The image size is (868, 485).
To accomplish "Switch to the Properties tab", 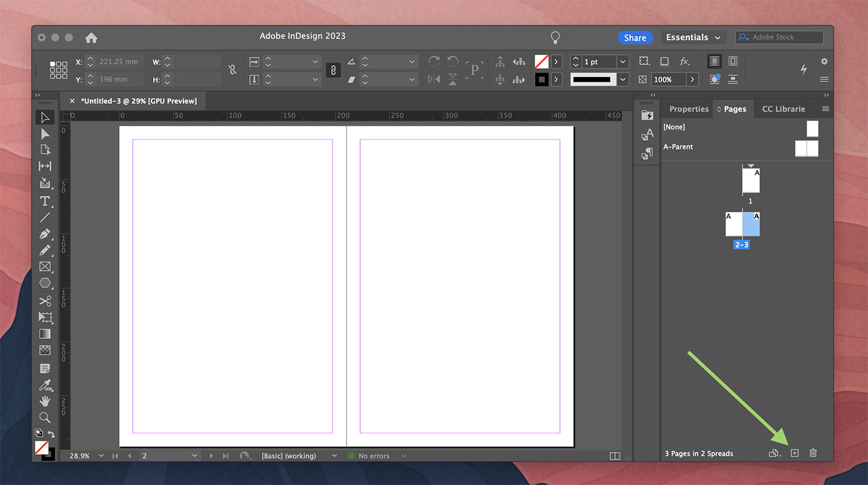I will (x=688, y=108).
